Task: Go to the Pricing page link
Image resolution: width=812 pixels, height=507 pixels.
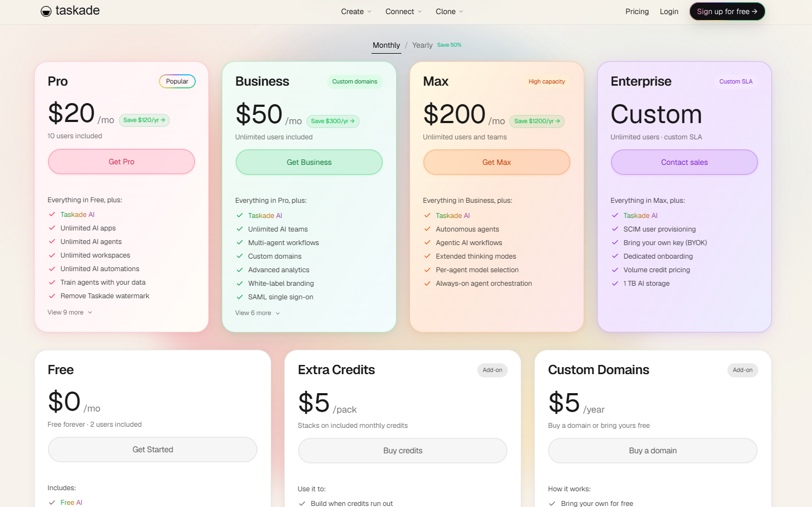Action: coord(637,11)
